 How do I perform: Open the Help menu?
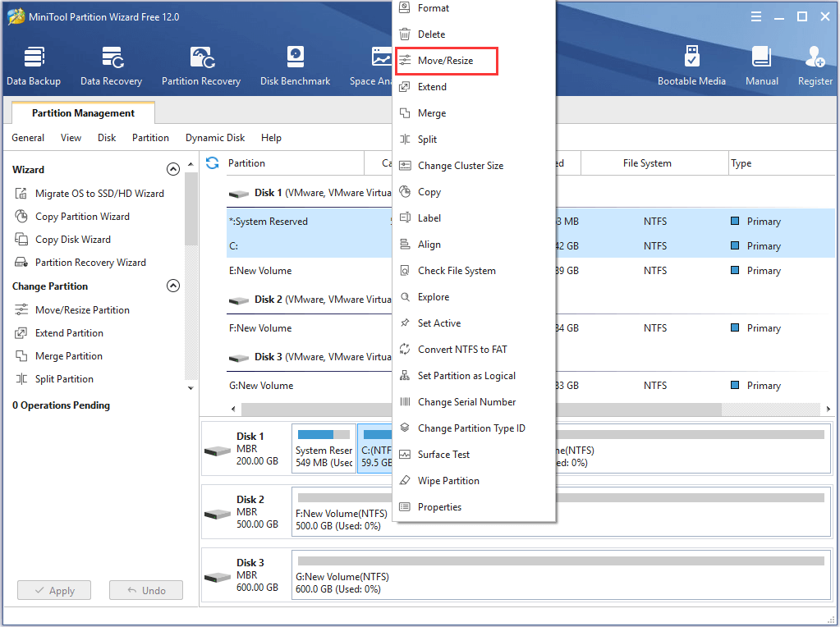click(271, 138)
